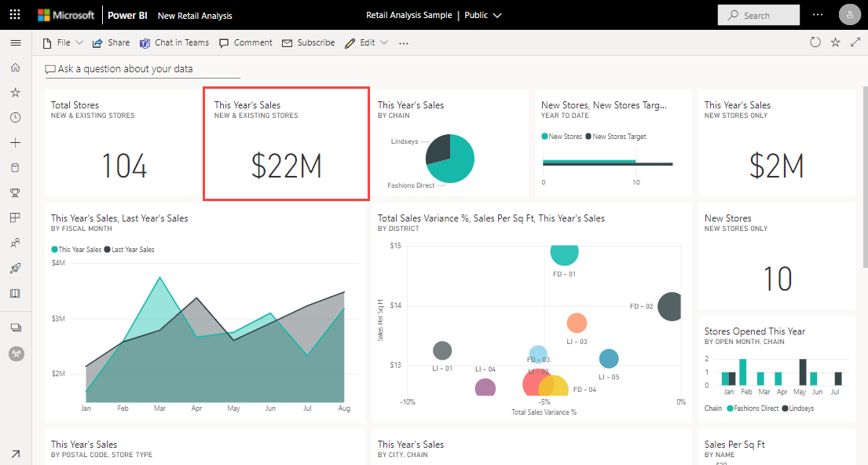Click the Subscribe button

tap(309, 42)
